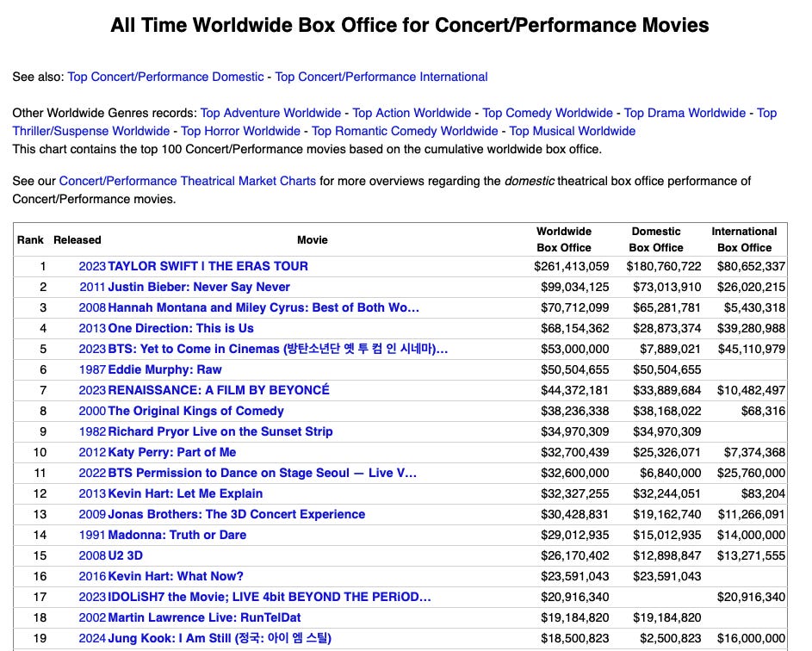Open Top Drama Worldwide link
812x651 pixels.
(x=685, y=113)
